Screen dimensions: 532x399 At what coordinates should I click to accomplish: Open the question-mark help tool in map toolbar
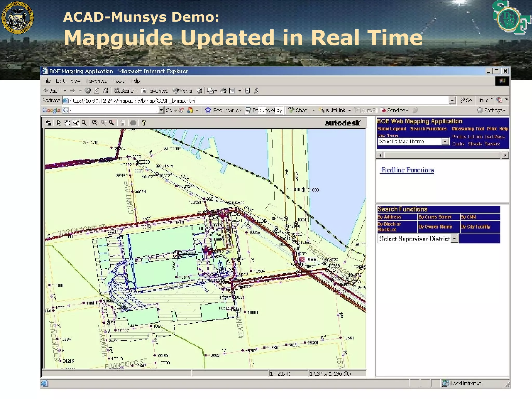[x=144, y=123]
